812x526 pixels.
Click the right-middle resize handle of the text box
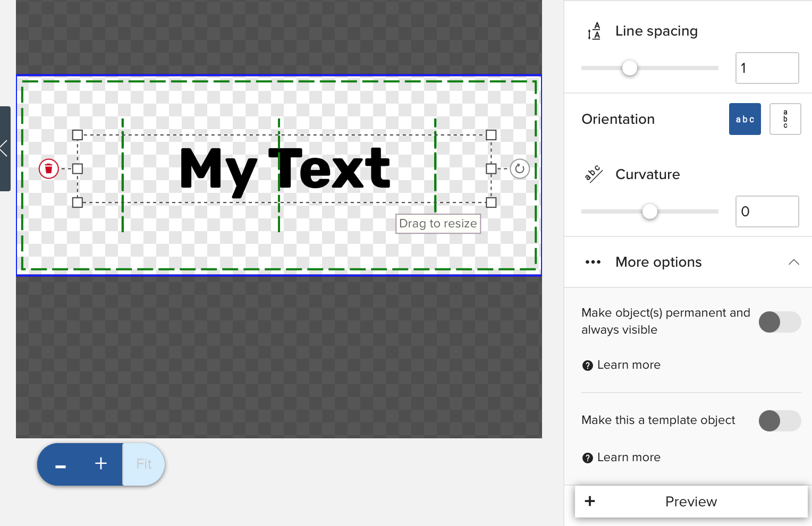(491, 169)
